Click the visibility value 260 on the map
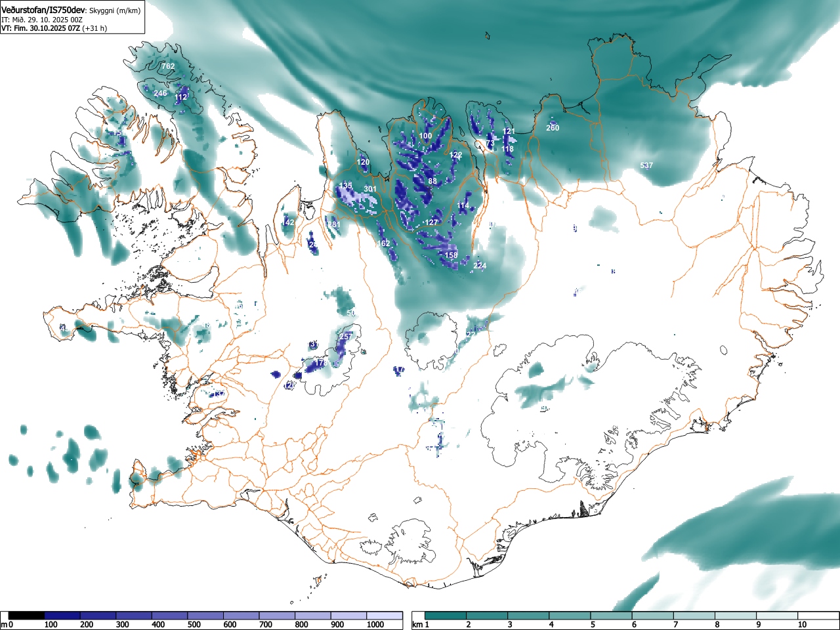 (x=553, y=127)
